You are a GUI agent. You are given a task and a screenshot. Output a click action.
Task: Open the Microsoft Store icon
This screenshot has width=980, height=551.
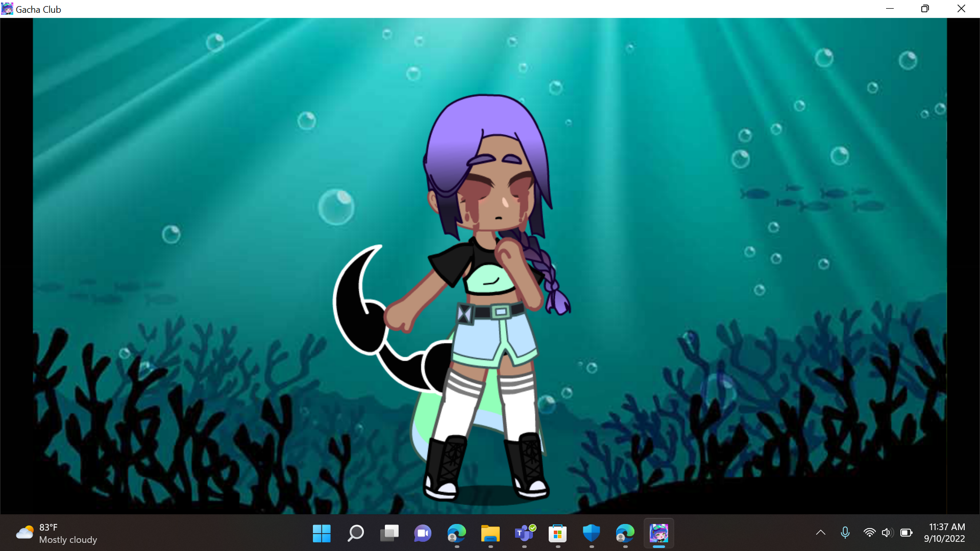point(557,533)
